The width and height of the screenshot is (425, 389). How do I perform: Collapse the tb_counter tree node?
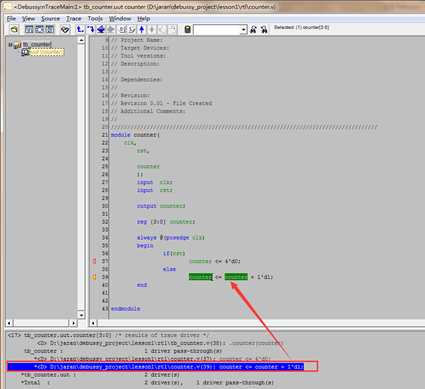tap(10, 44)
